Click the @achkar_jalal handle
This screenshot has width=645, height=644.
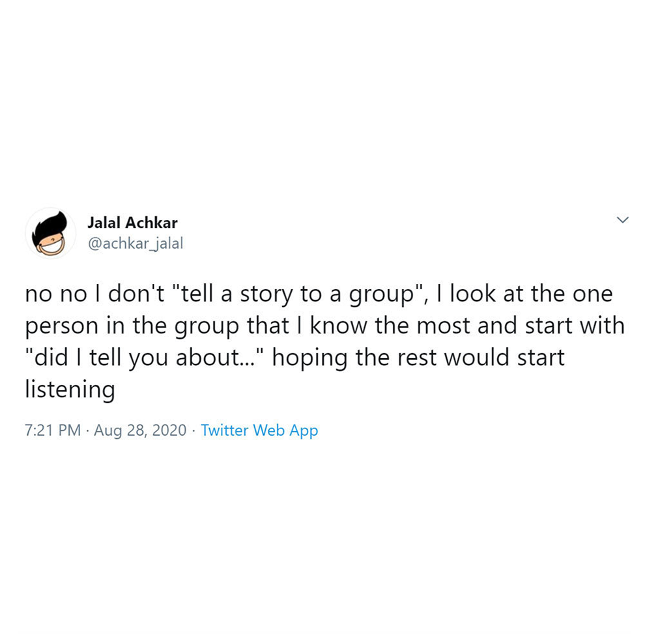click(x=135, y=242)
